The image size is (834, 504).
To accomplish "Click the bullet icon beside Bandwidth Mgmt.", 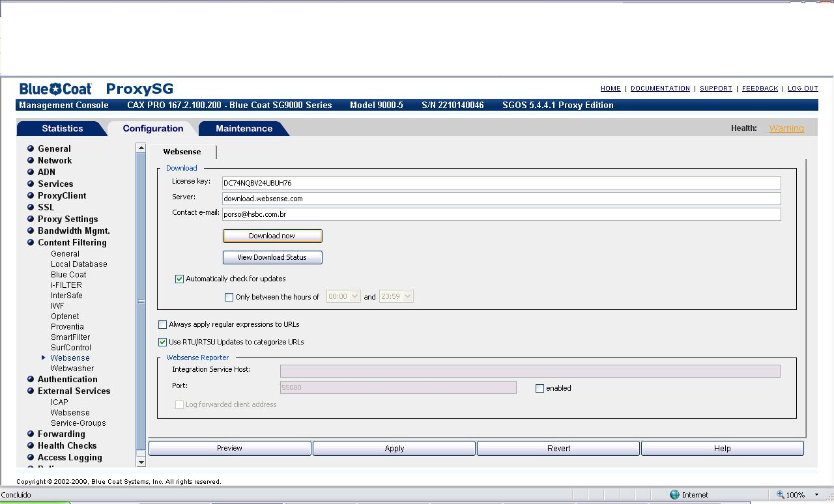I will point(31,231).
